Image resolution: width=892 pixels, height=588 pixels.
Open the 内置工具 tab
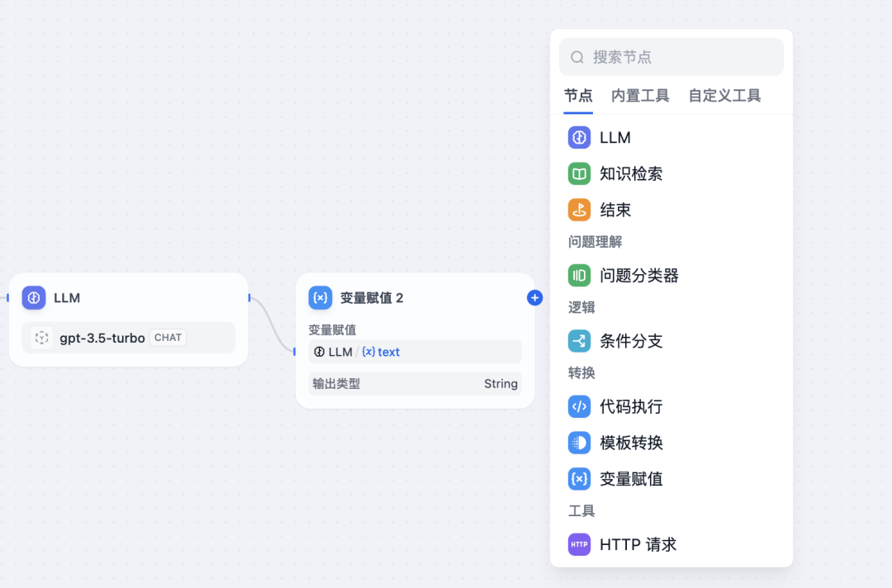(x=640, y=96)
